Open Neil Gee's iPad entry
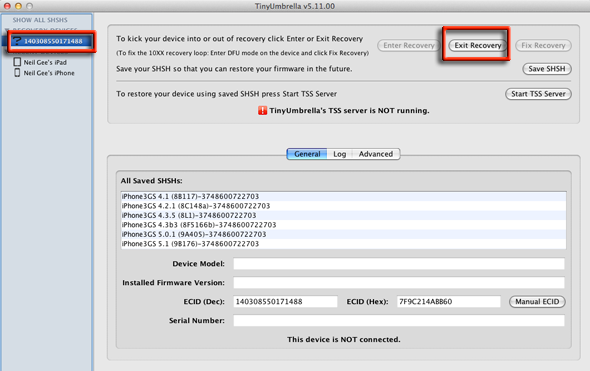The image size is (590, 371). pos(45,62)
